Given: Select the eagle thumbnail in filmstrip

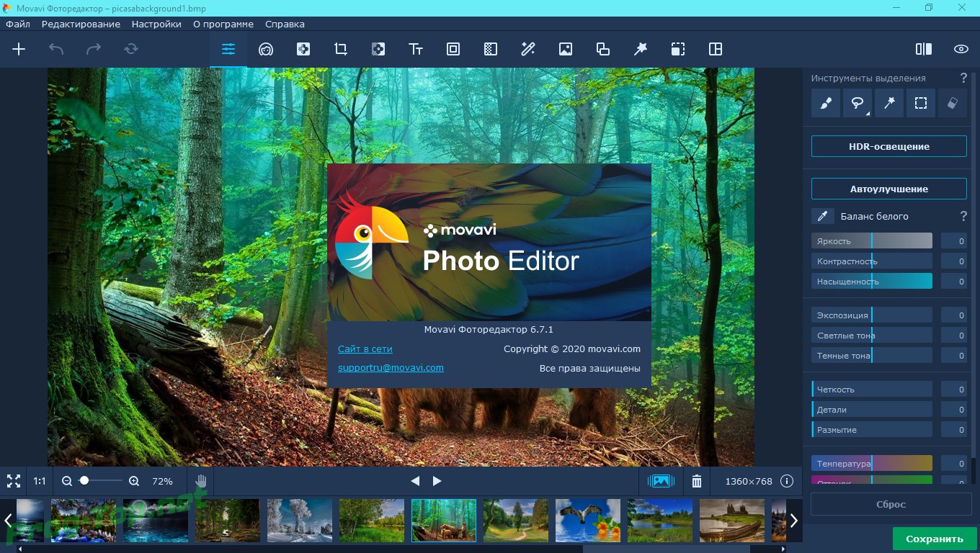Looking at the screenshot, I should [587, 520].
